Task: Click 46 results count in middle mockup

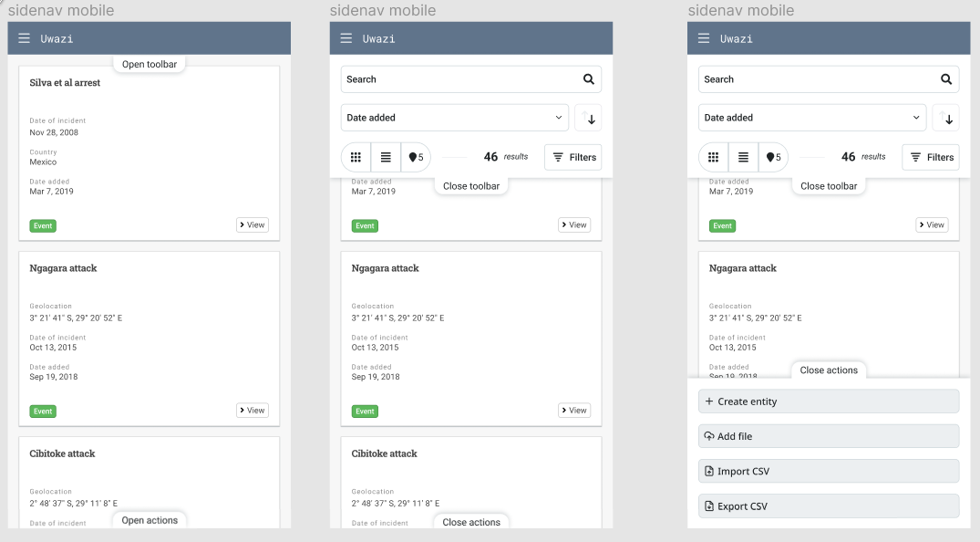Action: pos(506,156)
